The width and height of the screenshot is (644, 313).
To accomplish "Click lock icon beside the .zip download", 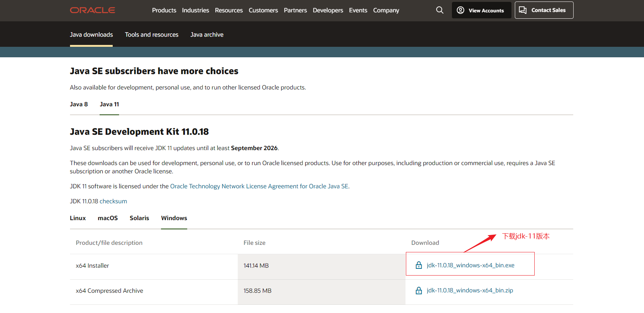I will click(x=419, y=291).
